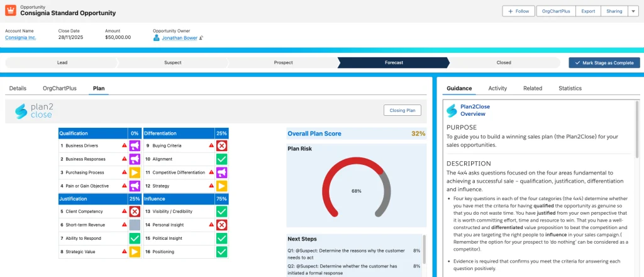This screenshot has height=277, width=644.
Task: Click the megaphone icon for Competitive Differentiation
Action: (x=221, y=172)
